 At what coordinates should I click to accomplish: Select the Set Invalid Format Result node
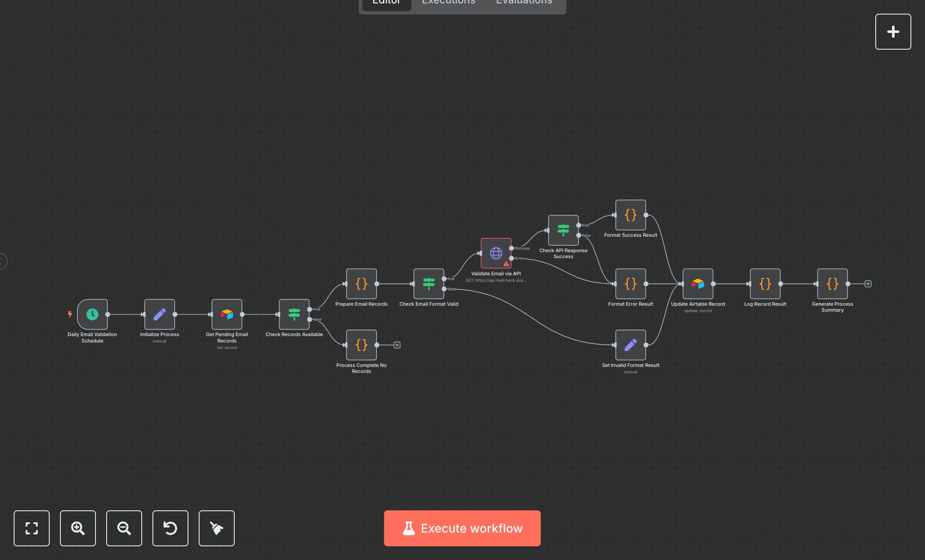tap(630, 345)
